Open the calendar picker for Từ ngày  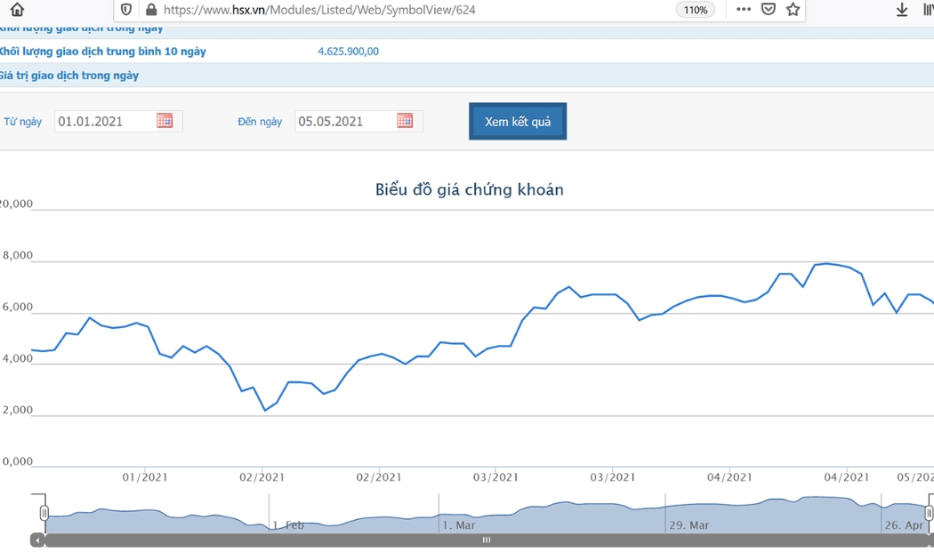tap(165, 121)
